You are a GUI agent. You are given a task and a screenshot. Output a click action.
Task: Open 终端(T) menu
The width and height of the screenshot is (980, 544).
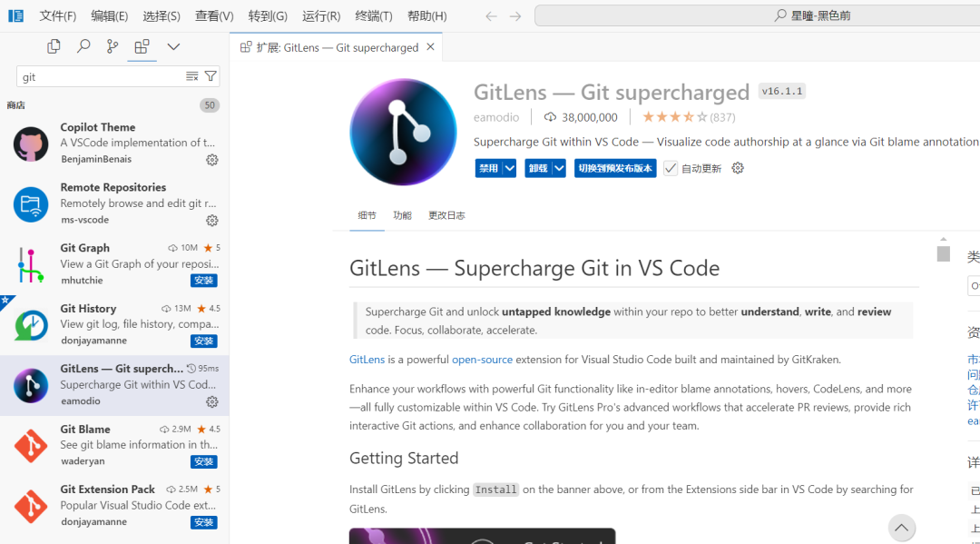374,15
